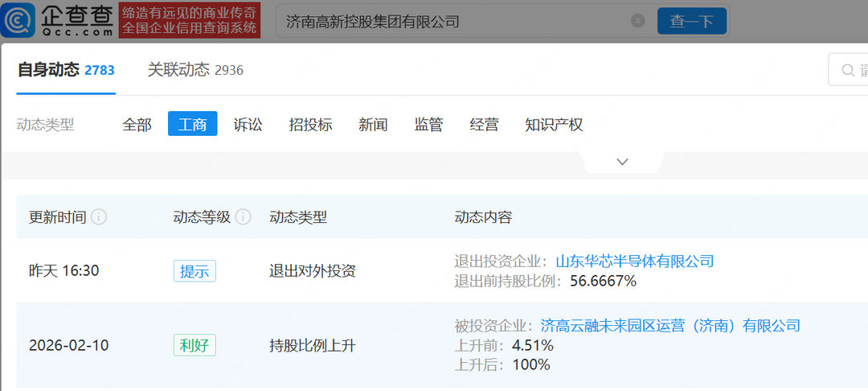Viewport: 868px width, 391px height.
Task: Choose the 新闻 filter
Action: (373, 125)
